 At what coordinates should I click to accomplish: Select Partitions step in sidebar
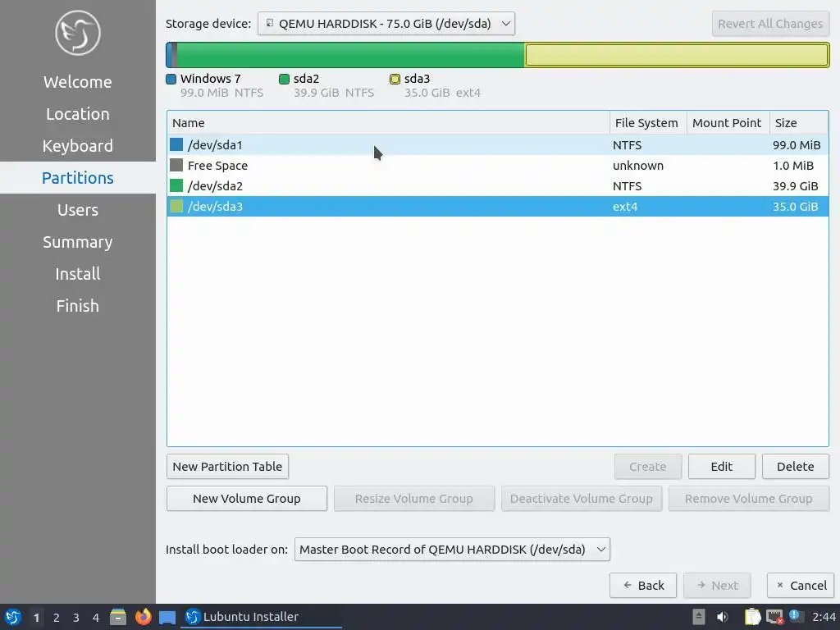click(78, 178)
